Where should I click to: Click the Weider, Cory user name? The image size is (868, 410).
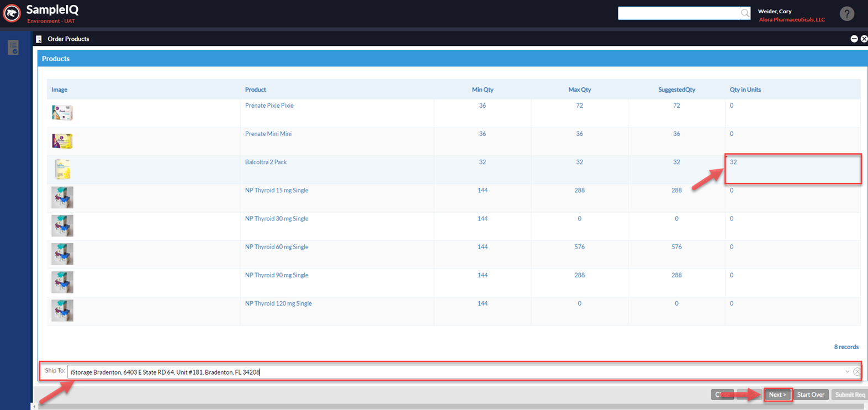pyautogui.click(x=775, y=11)
